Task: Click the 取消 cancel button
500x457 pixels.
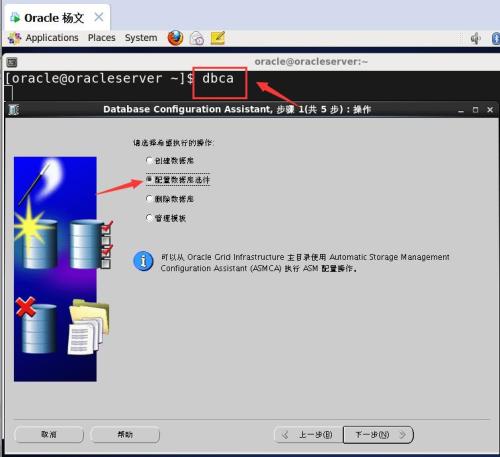Action: (x=49, y=434)
